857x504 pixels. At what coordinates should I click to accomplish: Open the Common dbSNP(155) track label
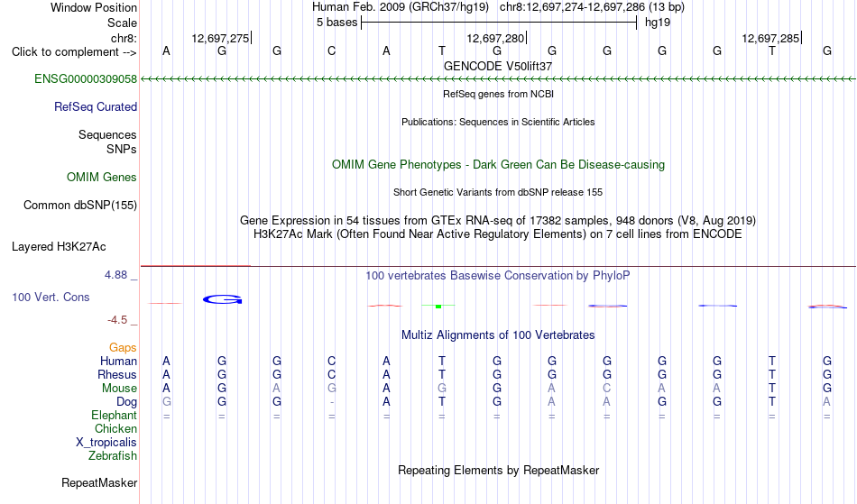(79, 205)
